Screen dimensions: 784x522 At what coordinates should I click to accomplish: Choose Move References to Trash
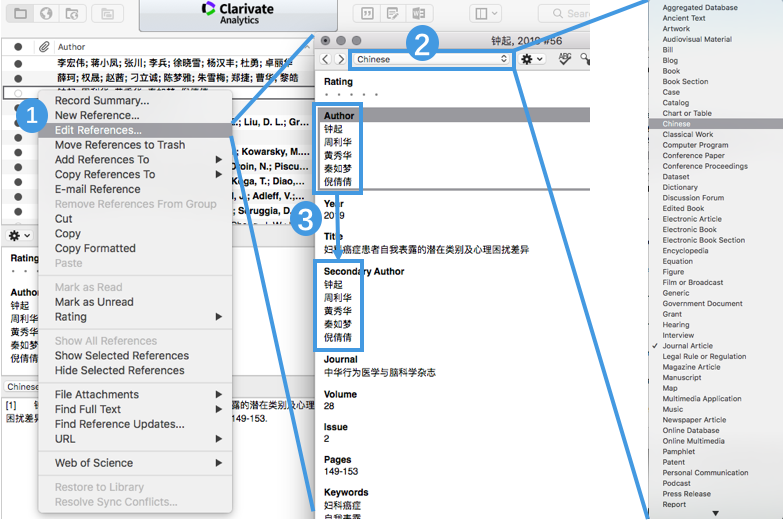tap(119, 145)
